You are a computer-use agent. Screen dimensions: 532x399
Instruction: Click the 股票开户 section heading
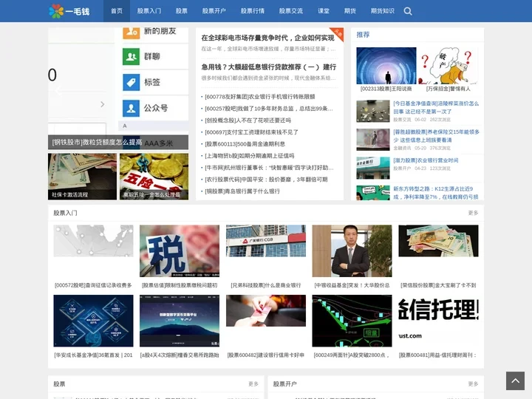[285, 383]
